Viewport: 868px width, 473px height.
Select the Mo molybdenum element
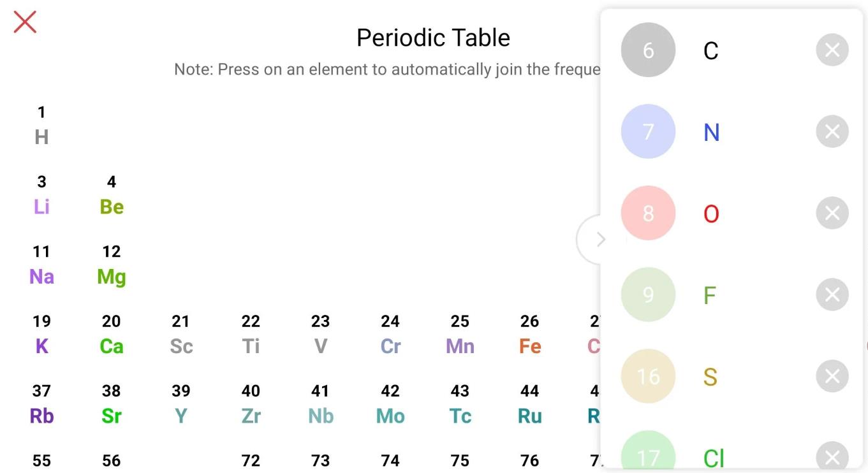coord(390,405)
